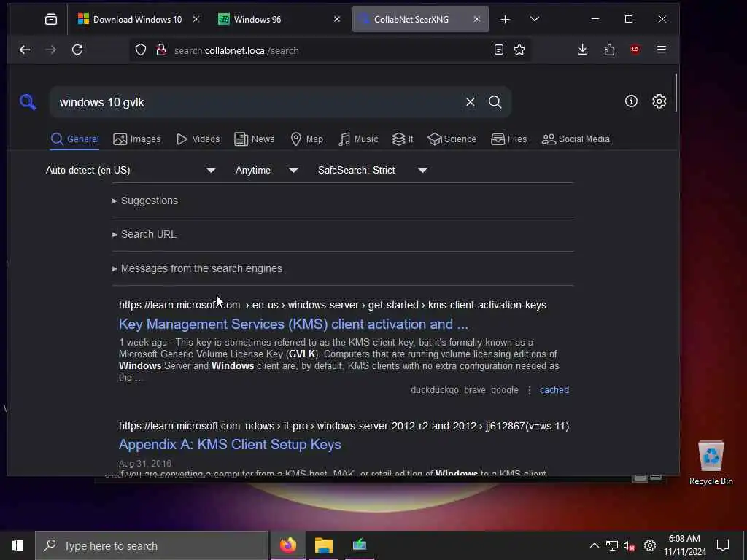Image resolution: width=747 pixels, height=560 pixels.
Task: Open Appendix A KMS Client Setup Keys
Action: click(230, 444)
